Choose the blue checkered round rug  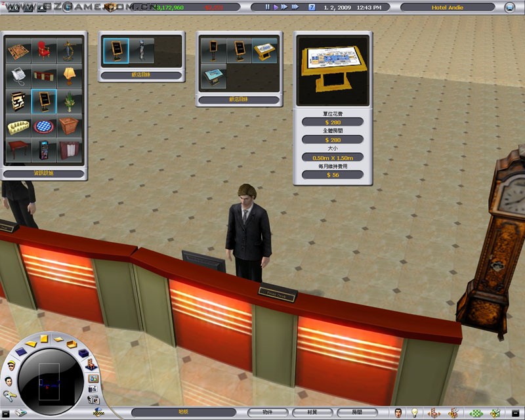(x=44, y=127)
